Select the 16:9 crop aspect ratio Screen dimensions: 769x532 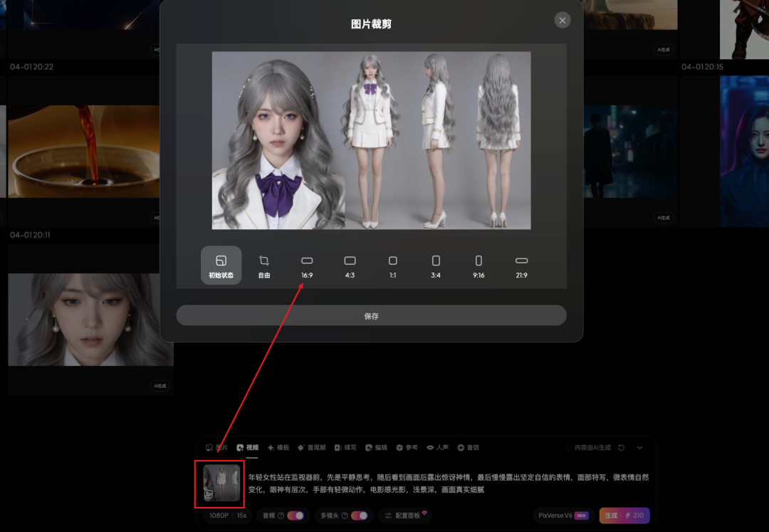click(306, 265)
